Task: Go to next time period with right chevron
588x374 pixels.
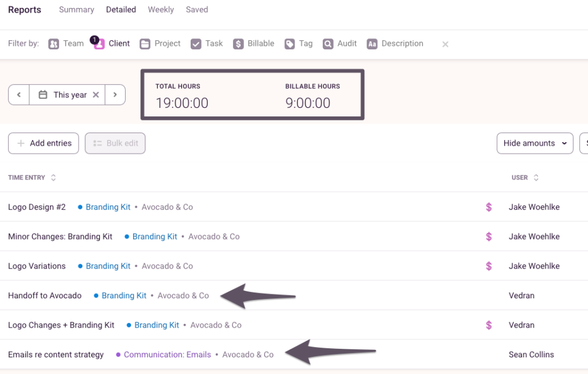Action: pos(114,95)
